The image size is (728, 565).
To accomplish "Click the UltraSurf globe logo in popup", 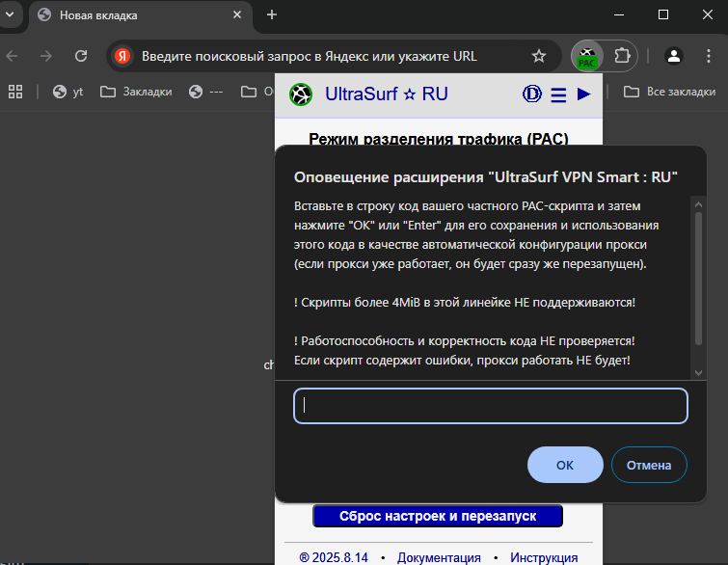I will tap(301, 94).
